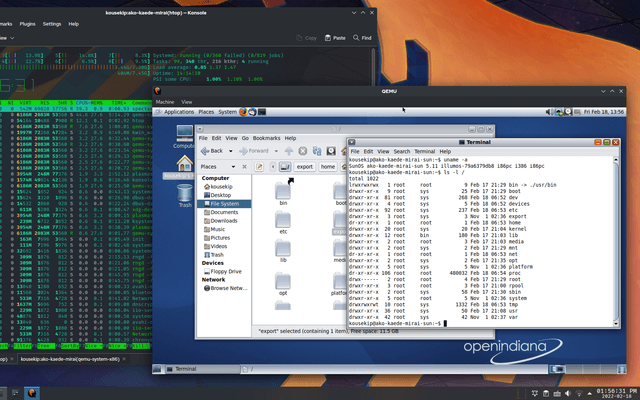640x400 pixels.
Task: Close the Places side pane
Action: click(244, 167)
